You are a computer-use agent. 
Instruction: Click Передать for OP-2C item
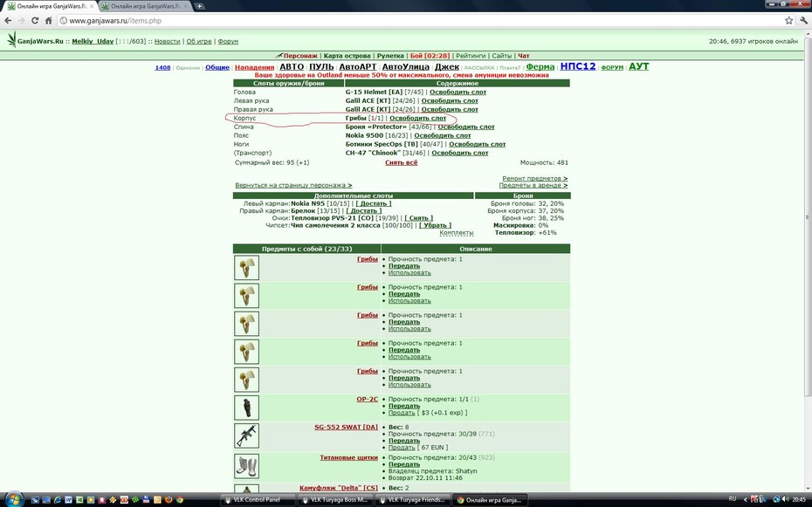coord(404,406)
